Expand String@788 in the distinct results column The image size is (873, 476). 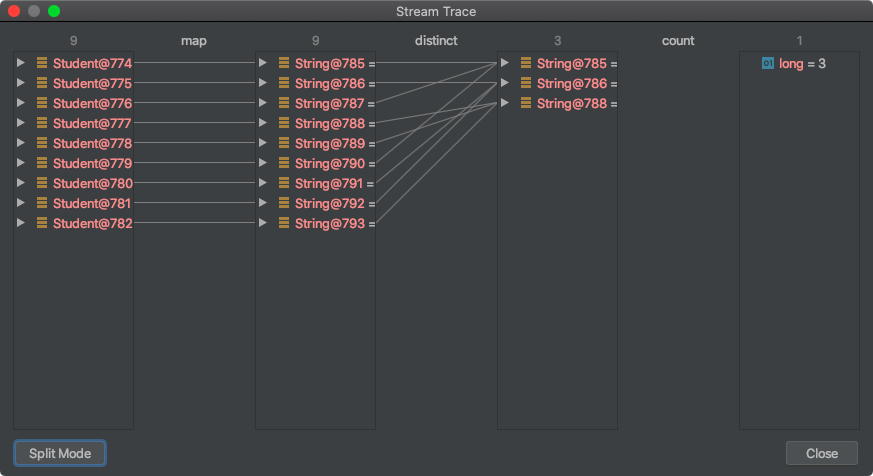coord(505,103)
